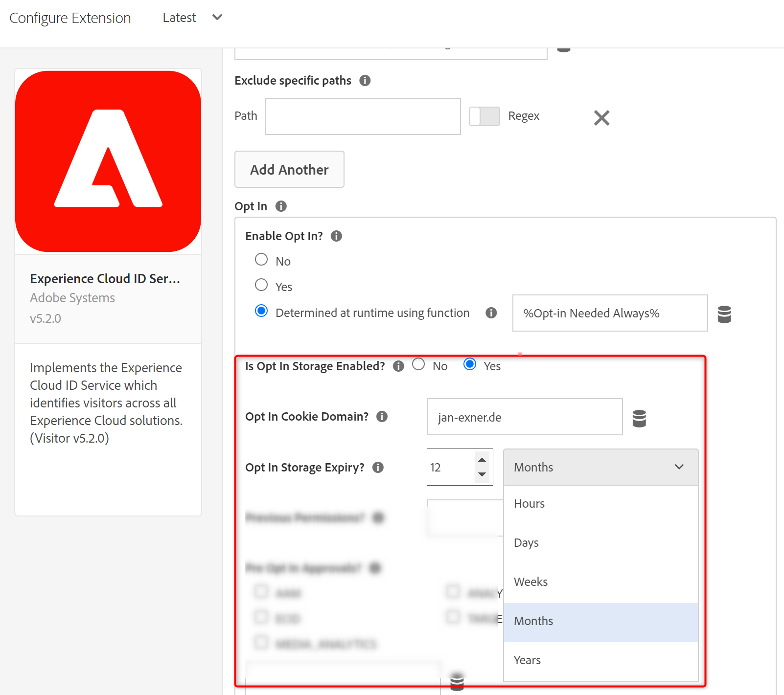
Task: Open data element picker for Opt-in Needed Always field
Action: pos(724,314)
